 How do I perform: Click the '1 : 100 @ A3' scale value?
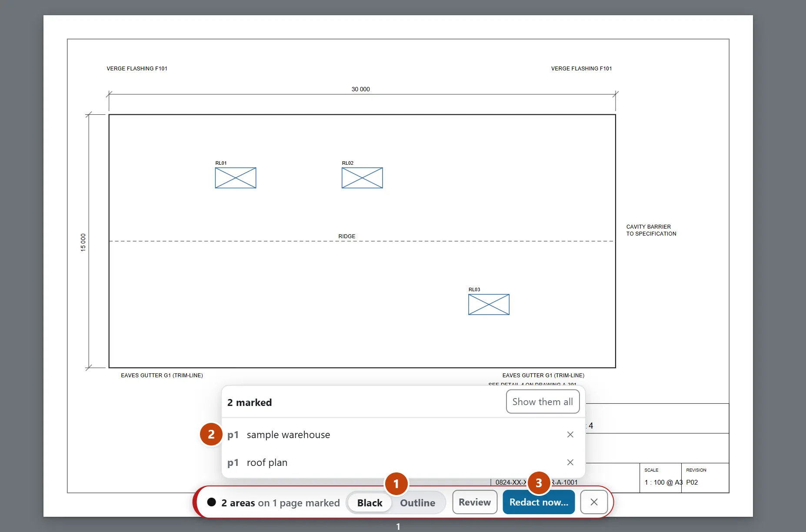click(x=663, y=482)
